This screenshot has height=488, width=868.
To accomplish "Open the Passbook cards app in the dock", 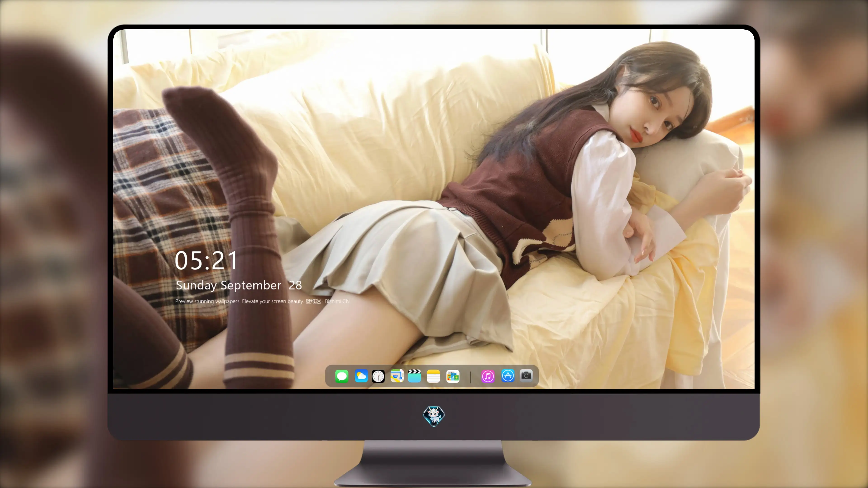I will (x=453, y=376).
